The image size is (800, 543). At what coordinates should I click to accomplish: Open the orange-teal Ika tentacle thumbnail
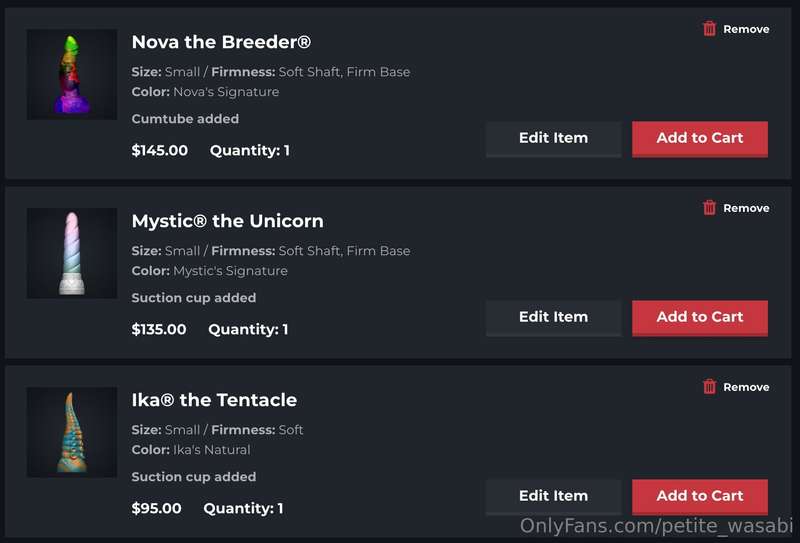(72, 432)
